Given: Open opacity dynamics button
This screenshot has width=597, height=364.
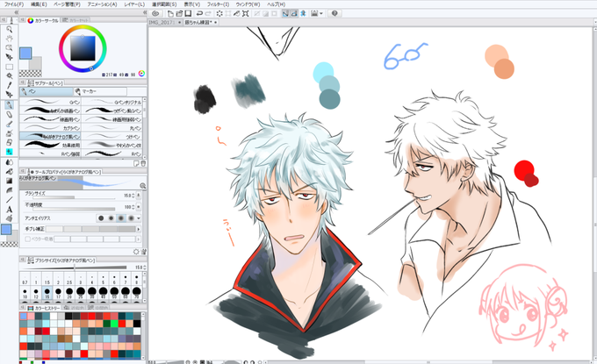Looking at the screenshot, I should tap(139, 207).
